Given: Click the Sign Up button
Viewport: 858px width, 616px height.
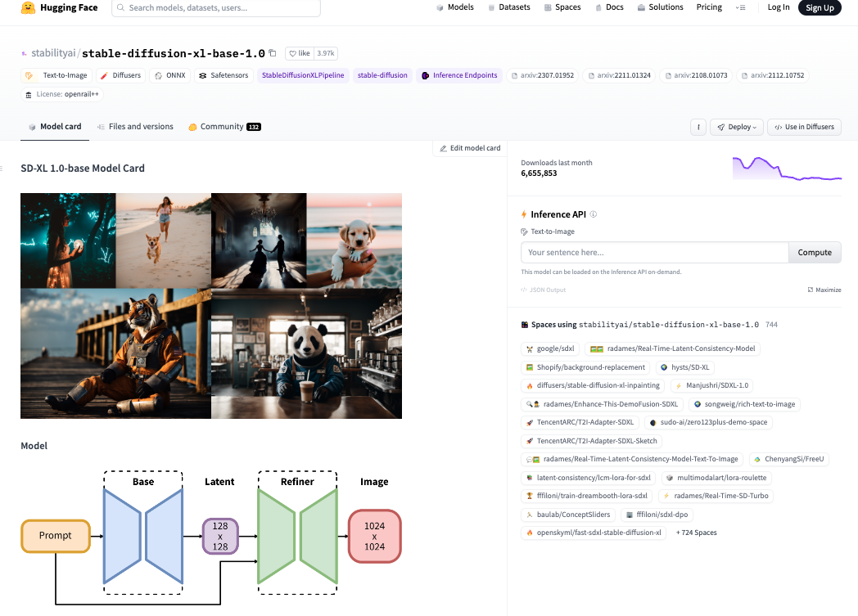Looking at the screenshot, I should (x=820, y=7).
